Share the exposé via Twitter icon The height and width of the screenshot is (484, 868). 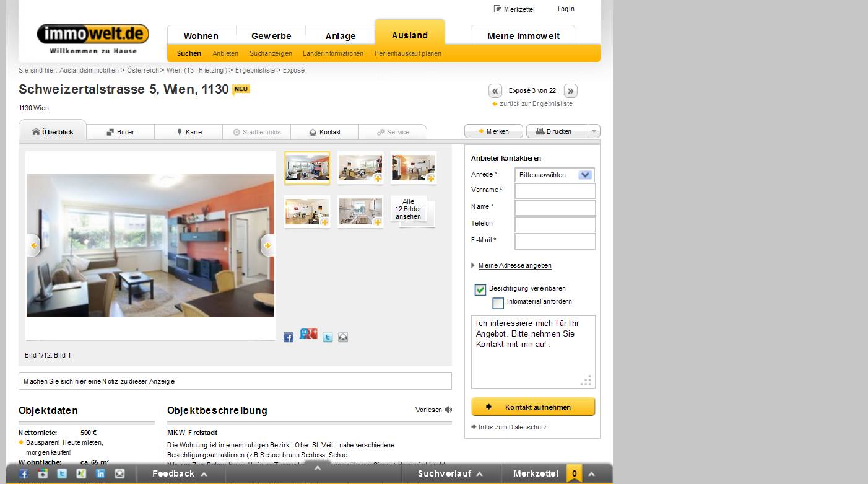pos(328,337)
